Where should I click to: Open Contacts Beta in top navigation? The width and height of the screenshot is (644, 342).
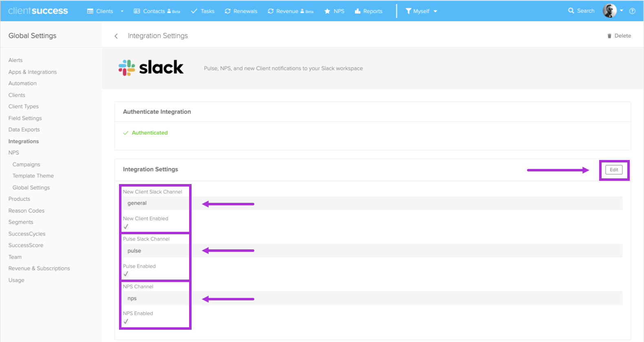pos(157,11)
